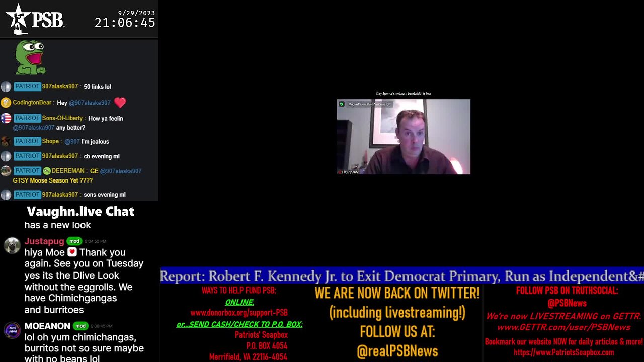The image size is (644, 362).
Task: Click the Robert F. Kennedy Jr. news ticker
Action: 402,276
